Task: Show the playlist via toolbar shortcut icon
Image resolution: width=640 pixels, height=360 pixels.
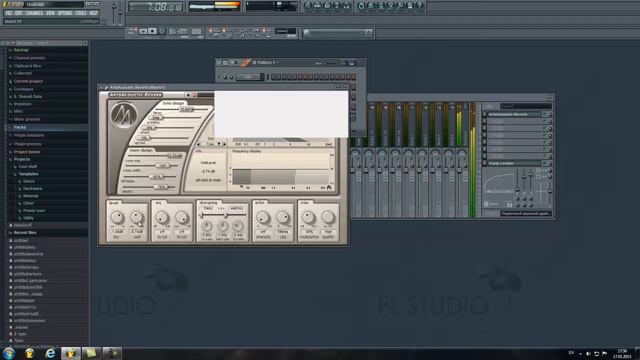Action: pyautogui.click(x=308, y=5)
